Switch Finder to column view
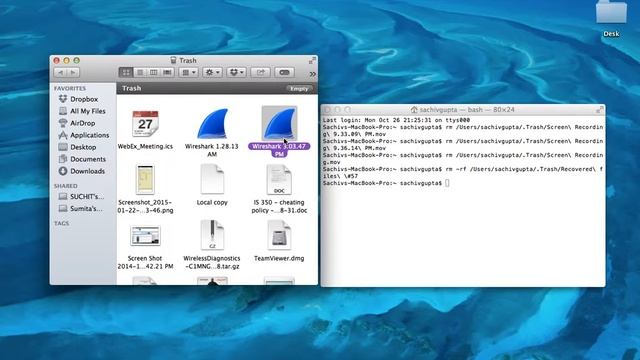The width and height of the screenshot is (640, 360). point(153,73)
